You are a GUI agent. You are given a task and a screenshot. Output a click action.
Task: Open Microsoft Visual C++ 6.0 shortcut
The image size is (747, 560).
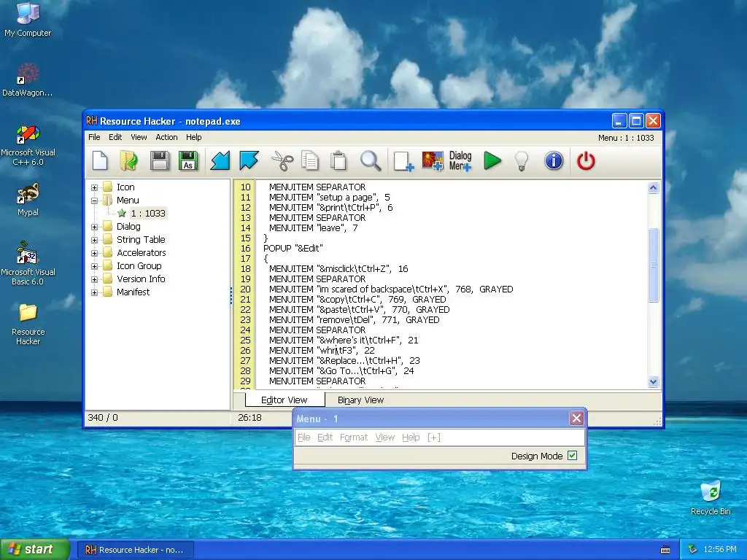tap(28, 145)
